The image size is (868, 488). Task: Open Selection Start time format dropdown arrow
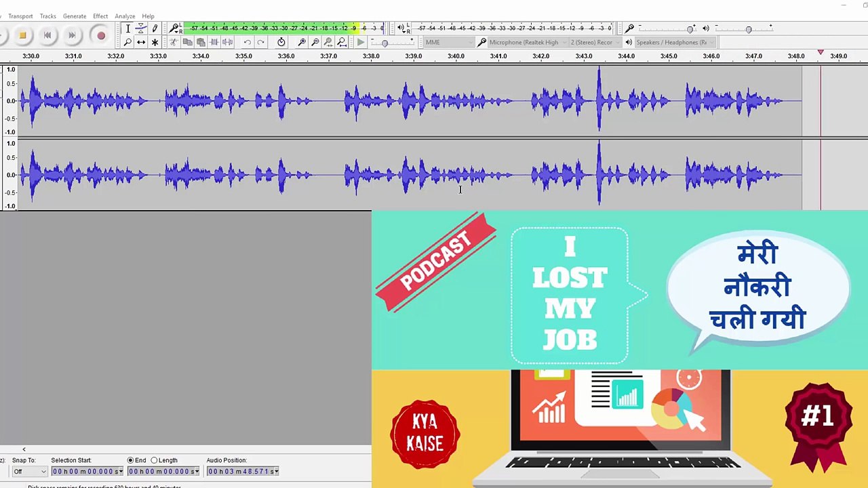click(x=121, y=472)
